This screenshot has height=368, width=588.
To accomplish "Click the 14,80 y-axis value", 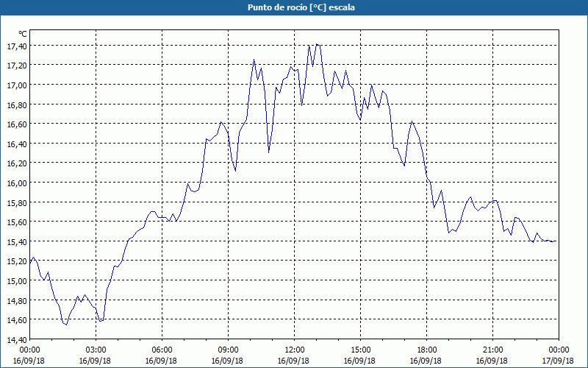I will (17, 300).
